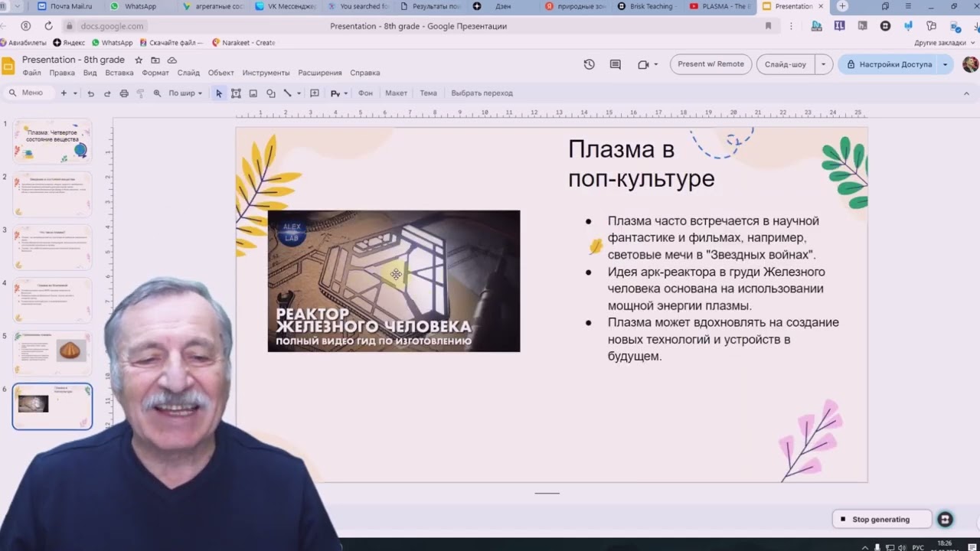
Task: Open version history clock icon
Action: point(589,64)
